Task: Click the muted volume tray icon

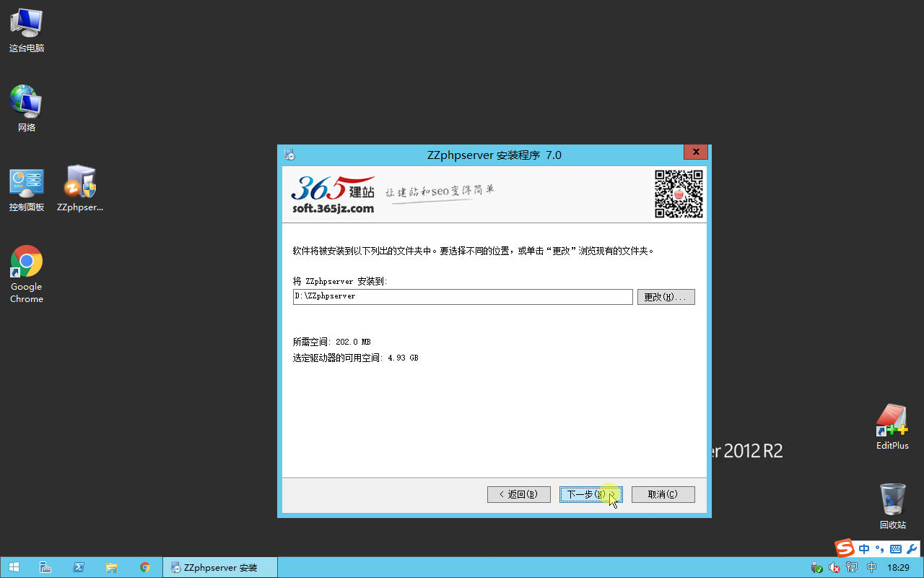Action: pyautogui.click(x=834, y=568)
